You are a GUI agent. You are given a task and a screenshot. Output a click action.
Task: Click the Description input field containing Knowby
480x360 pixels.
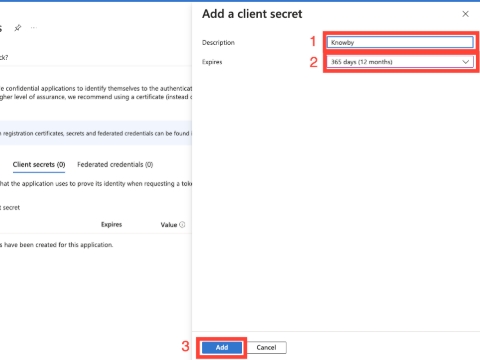point(400,42)
